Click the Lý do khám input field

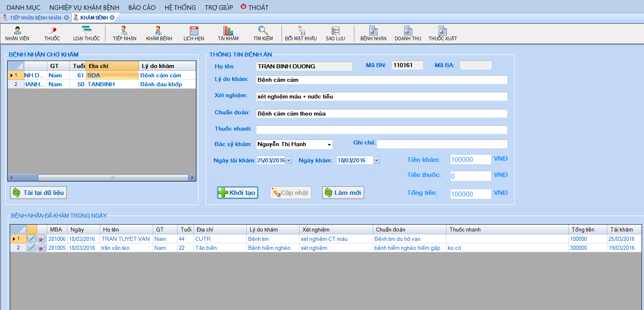click(x=382, y=80)
